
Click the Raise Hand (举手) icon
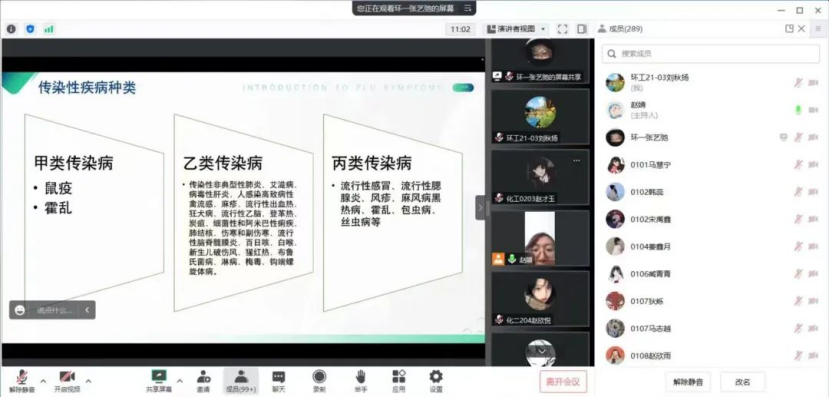coord(360,377)
